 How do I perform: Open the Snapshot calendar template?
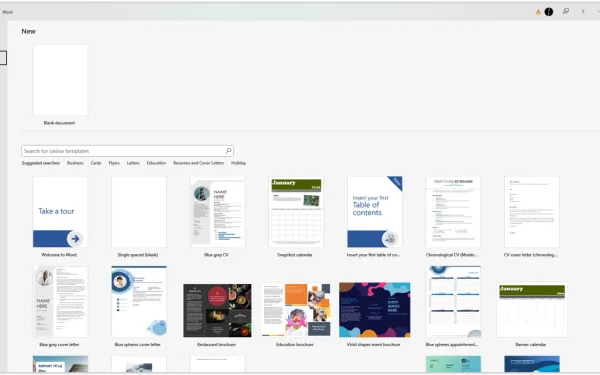[x=296, y=212]
